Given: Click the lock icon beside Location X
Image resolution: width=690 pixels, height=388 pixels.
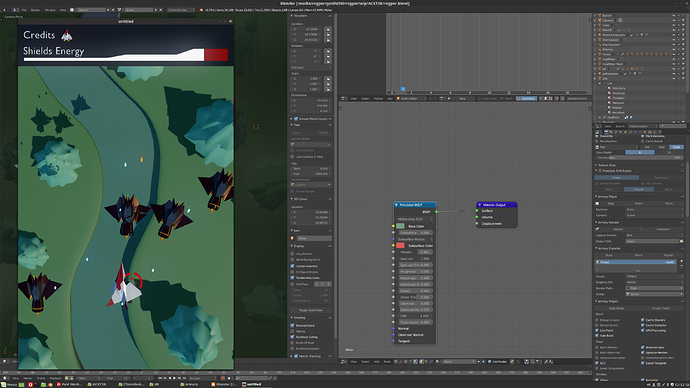Looking at the screenshot, I should (328, 29).
